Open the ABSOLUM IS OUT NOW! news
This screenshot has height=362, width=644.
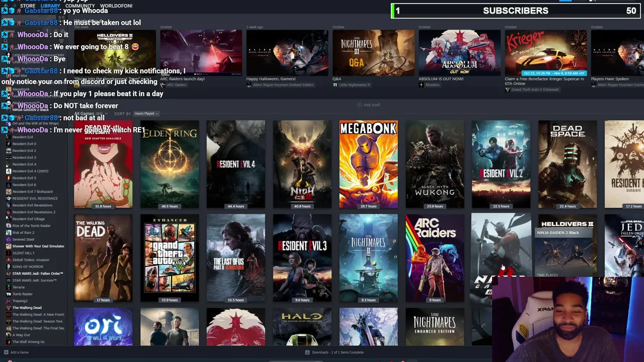460,53
